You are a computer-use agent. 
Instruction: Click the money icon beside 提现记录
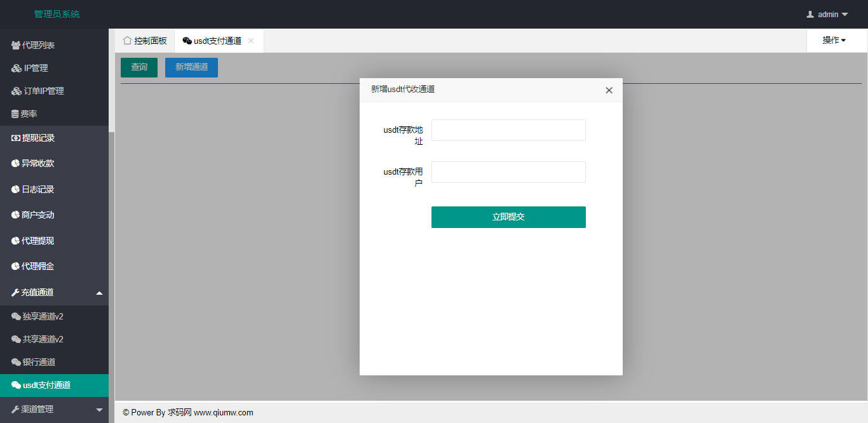tap(16, 138)
